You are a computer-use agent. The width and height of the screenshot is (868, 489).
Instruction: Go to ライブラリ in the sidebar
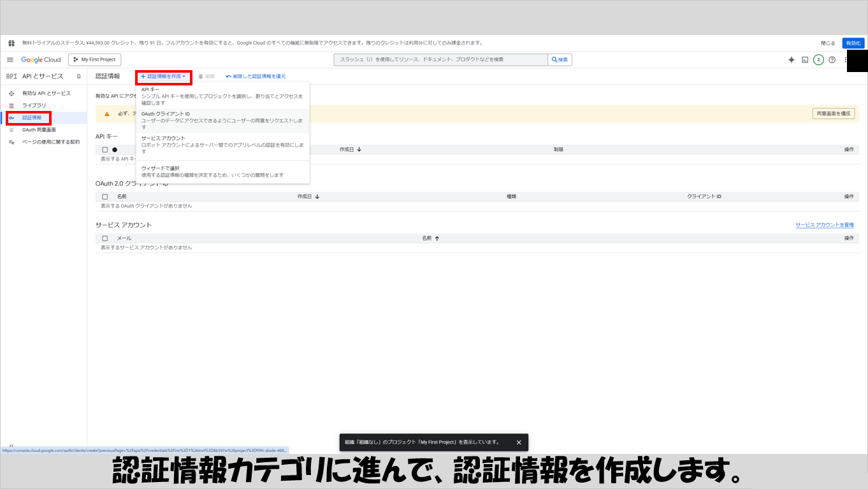click(x=34, y=105)
